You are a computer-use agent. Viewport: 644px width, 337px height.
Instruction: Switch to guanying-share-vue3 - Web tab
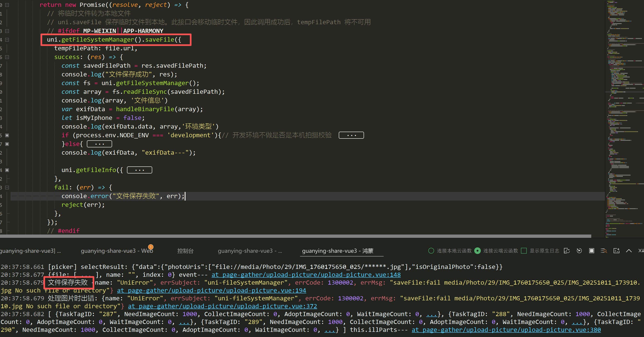pos(117,251)
